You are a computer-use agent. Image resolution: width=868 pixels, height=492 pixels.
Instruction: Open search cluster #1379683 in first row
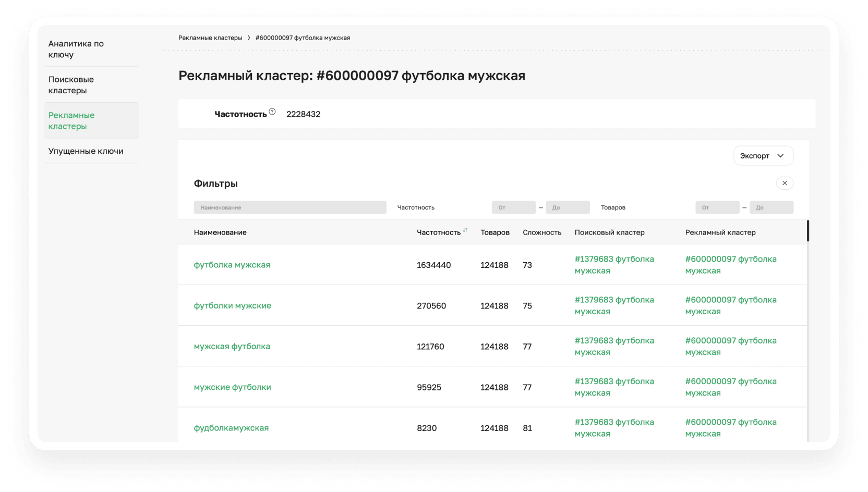click(614, 265)
